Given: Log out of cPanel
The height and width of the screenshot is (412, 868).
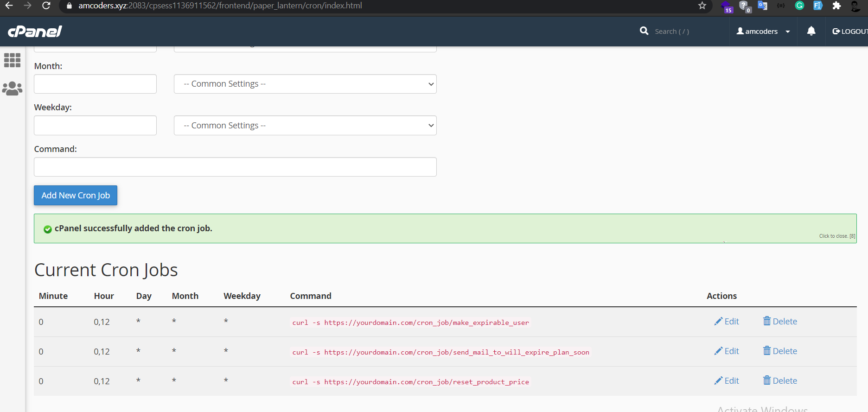Looking at the screenshot, I should [849, 32].
